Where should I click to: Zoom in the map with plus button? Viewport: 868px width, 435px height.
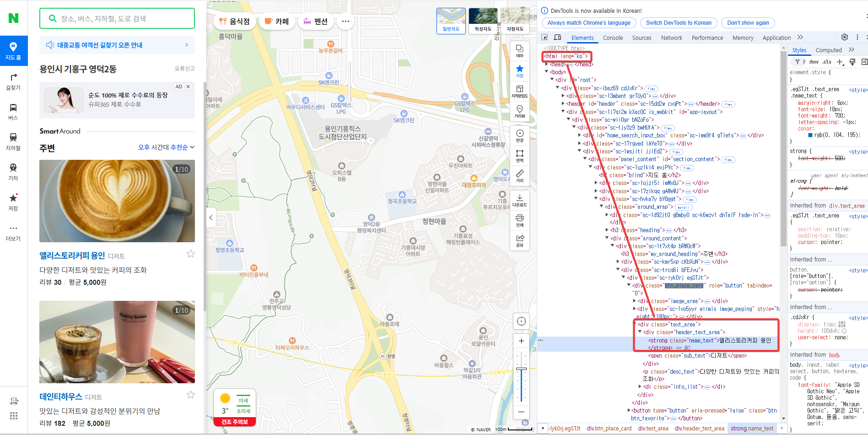[x=521, y=341]
